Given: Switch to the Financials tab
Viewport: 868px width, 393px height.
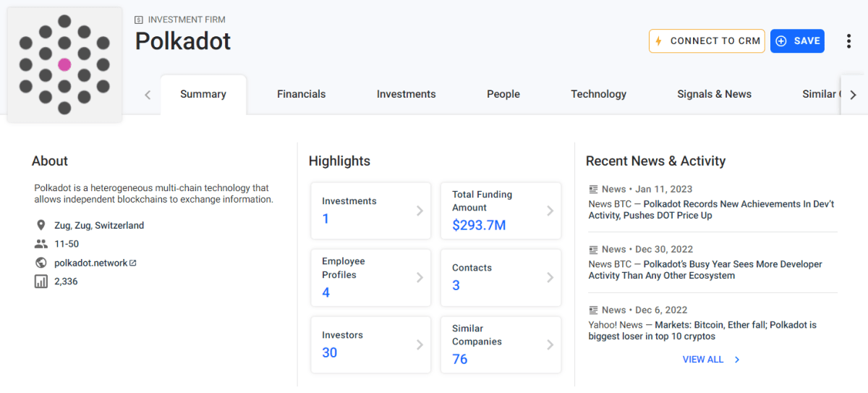Looking at the screenshot, I should [x=302, y=94].
